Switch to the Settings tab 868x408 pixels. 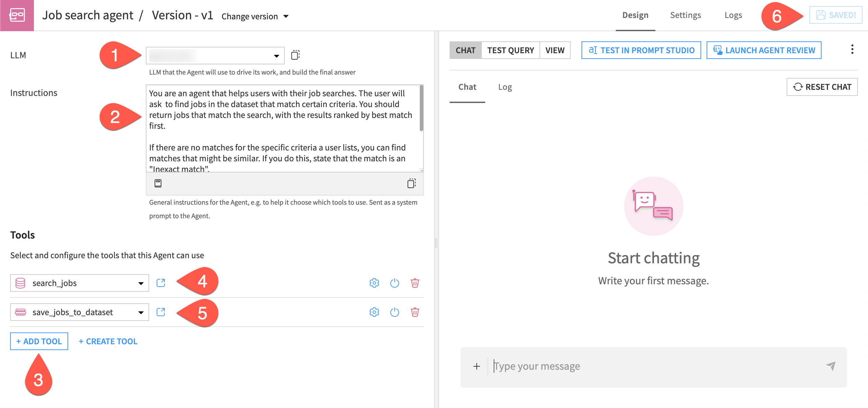(x=685, y=15)
